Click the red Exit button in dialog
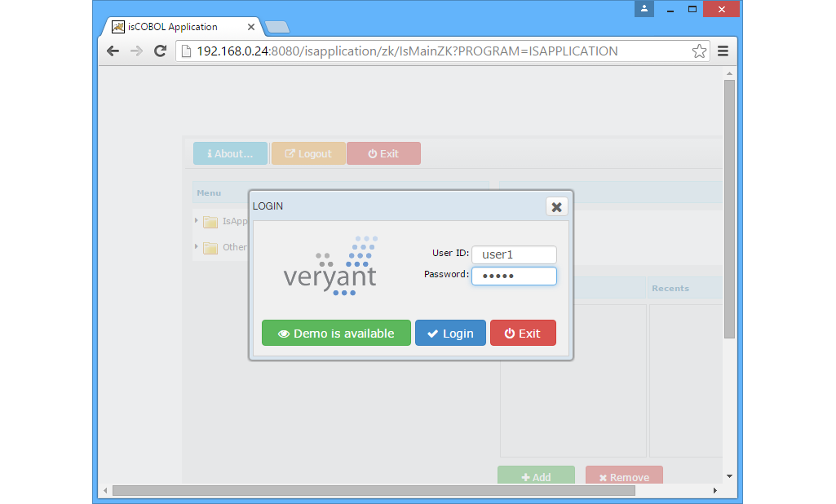Viewport: 836px width, 504px height. coord(523,333)
